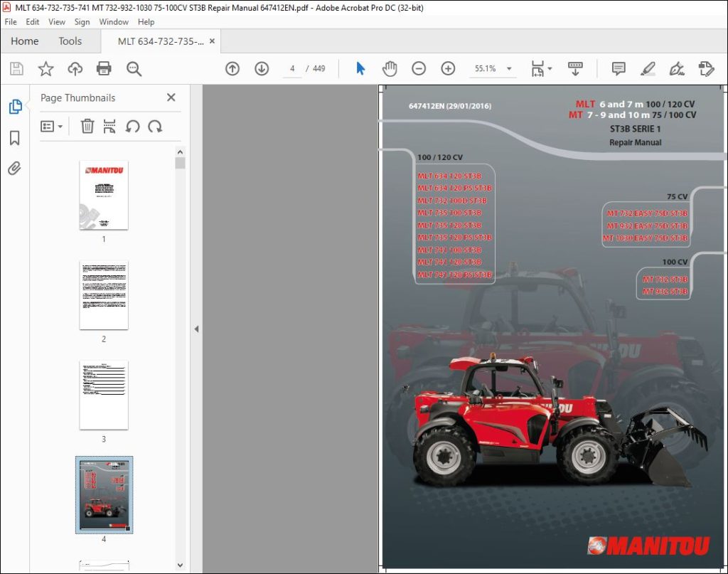This screenshot has width=728, height=574.
Task: Switch to the Tools tab
Action: pos(70,41)
